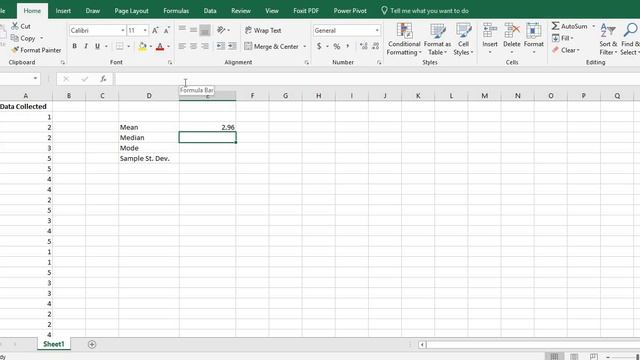Click the Insert Function fx button
Image resolution: width=640 pixels, height=360 pixels.
click(103, 79)
